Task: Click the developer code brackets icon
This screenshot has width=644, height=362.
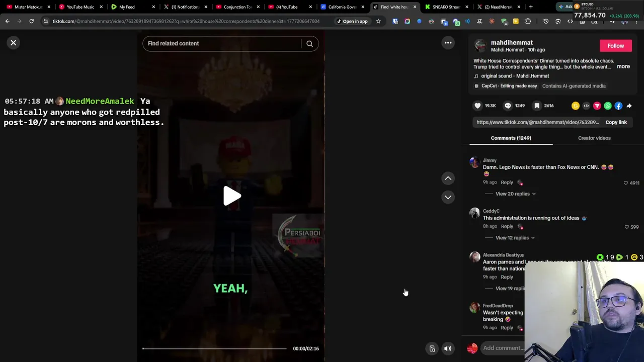Action: point(570,21)
